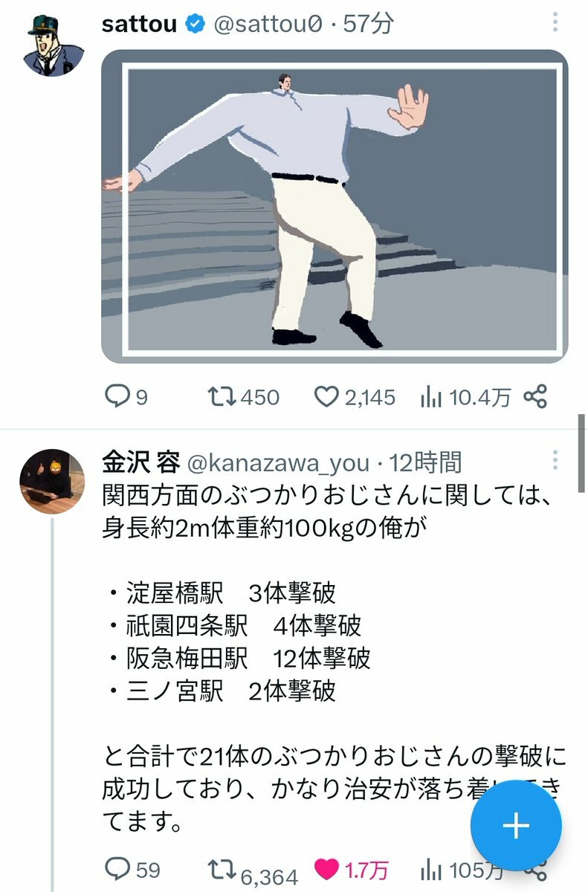Viewport: 588px width, 892px height.
Task: Like sattou's tweet with 2,145 likes
Action: 326,398
